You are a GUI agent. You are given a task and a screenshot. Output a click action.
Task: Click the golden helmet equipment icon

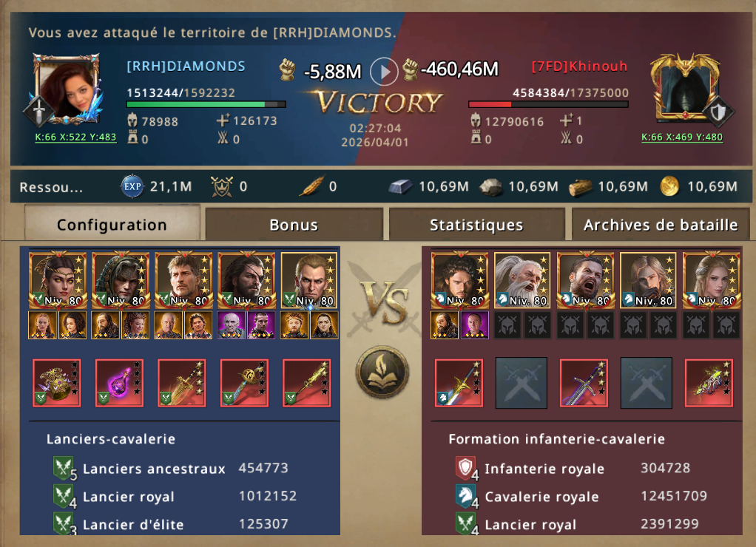pyautogui.click(x=57, y=383)
